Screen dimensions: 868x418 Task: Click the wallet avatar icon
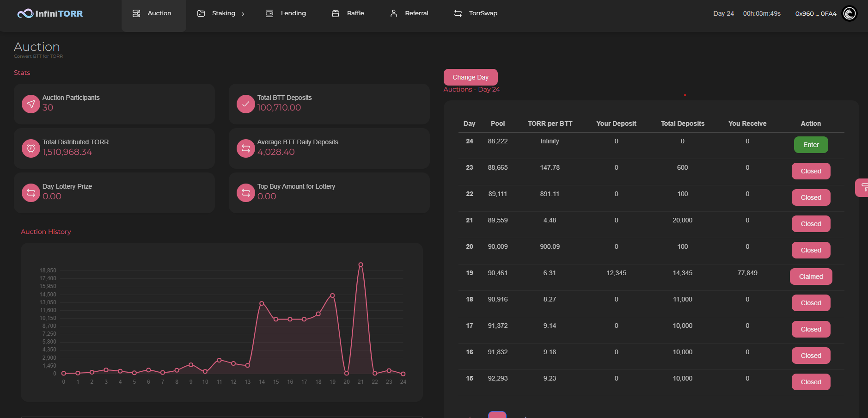click(850, 13)
